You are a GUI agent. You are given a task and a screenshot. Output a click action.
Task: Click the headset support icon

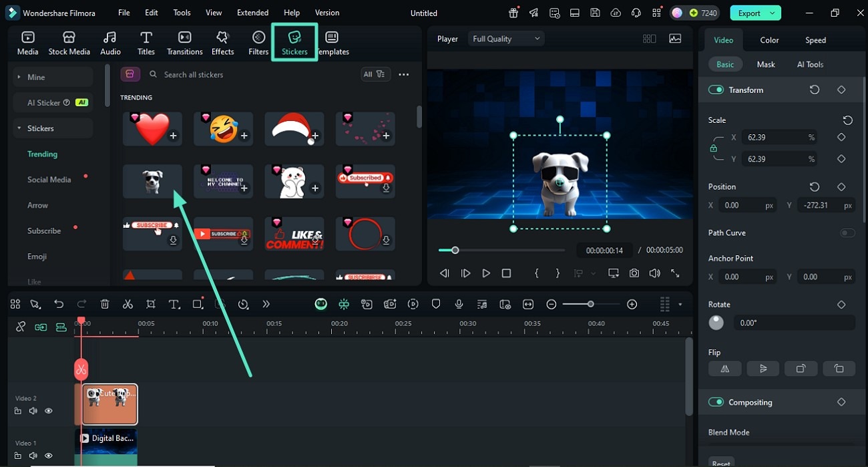click(x=636, y=13)
